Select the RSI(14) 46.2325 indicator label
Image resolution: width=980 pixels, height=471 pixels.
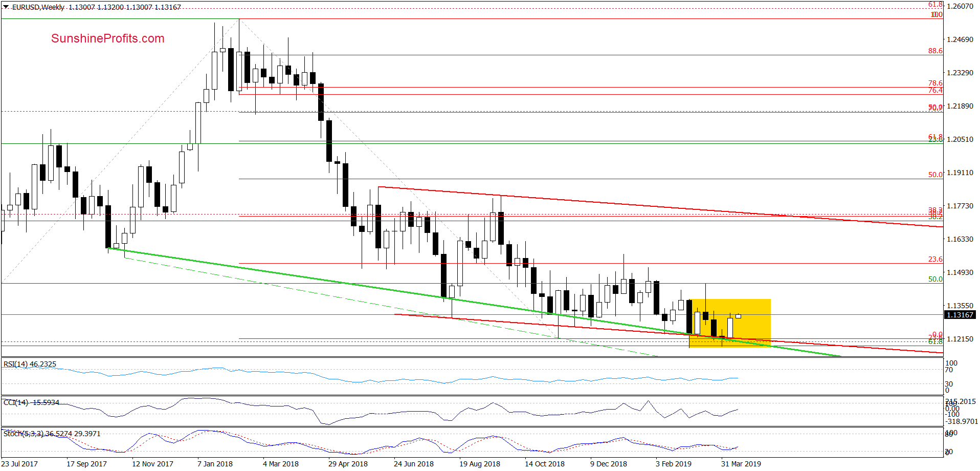[30, 364]
